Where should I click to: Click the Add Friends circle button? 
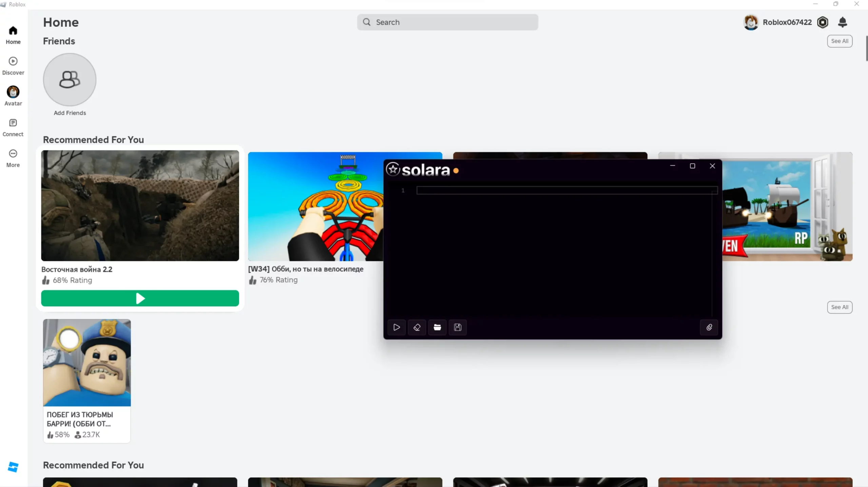[70, 80]
